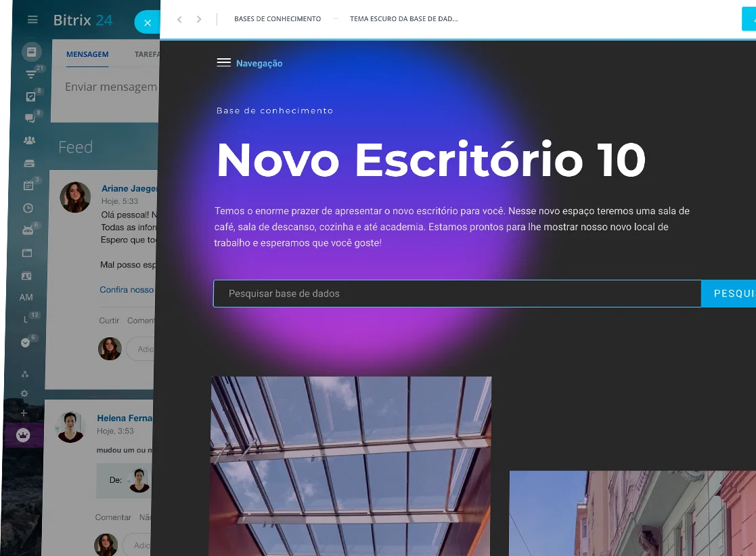Screen dimensions: 756x556
Task: Open the calendar icon in sidebar
Action: [x=28, y=186]
